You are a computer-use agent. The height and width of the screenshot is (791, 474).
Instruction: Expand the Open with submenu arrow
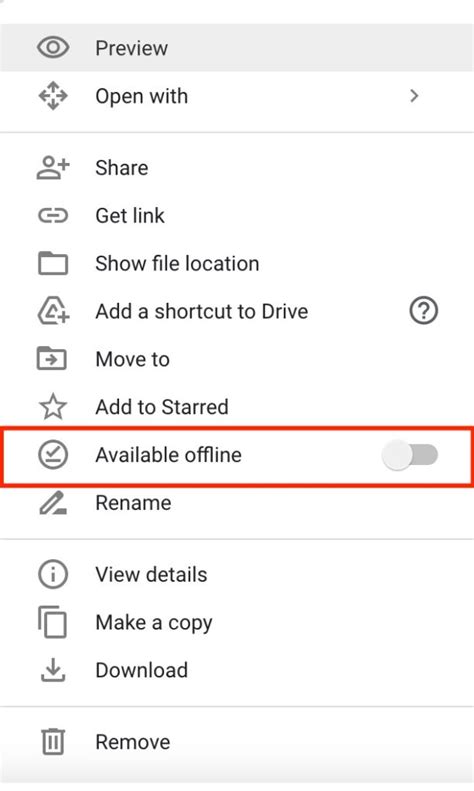(414, 96)
